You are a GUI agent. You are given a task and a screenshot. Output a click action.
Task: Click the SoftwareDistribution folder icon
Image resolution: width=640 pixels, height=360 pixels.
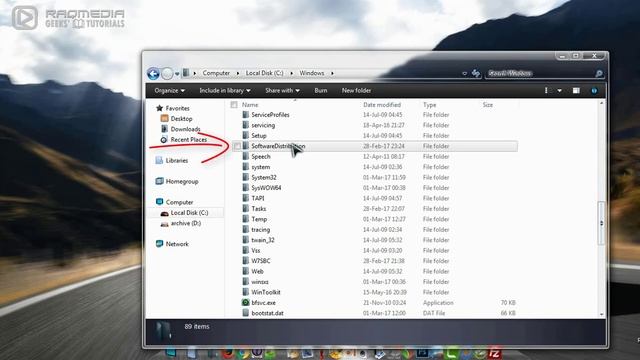pyautogui.click(x=245, y=146)
